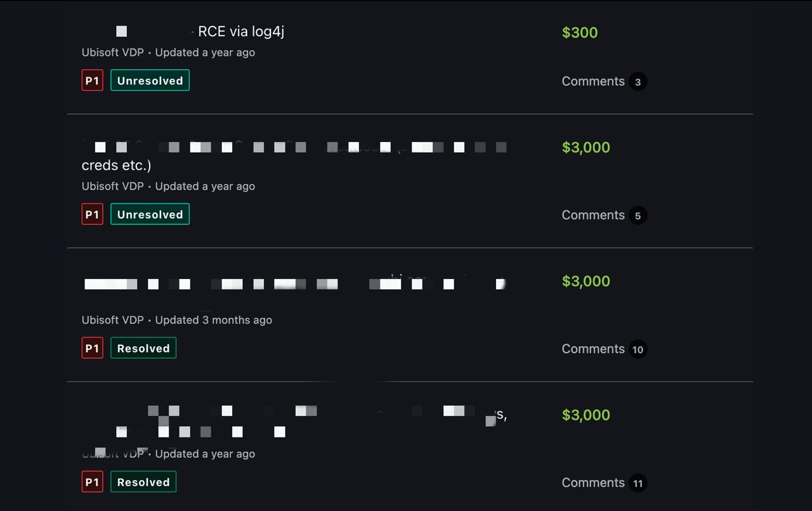Click "Ubisoft VDP" on report updated 3 months ago
Image resolution: width=812 pixels, height=511 pixels.
point(113,320)
